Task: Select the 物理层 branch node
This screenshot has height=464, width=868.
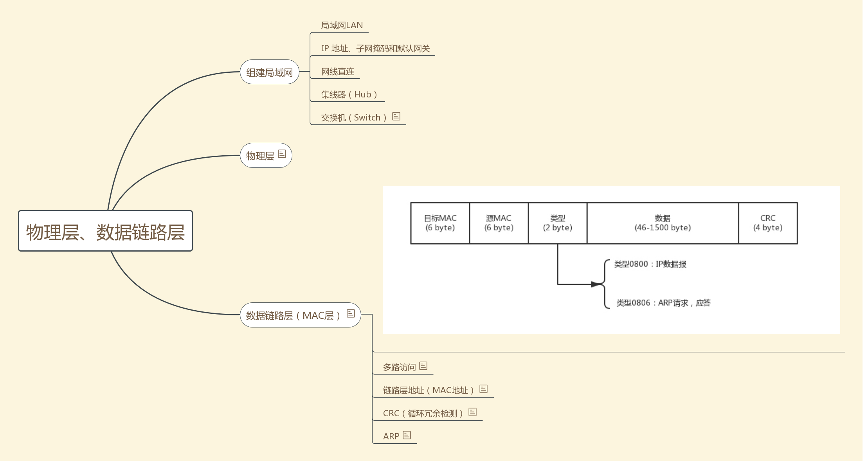Action: pos(266,155)
